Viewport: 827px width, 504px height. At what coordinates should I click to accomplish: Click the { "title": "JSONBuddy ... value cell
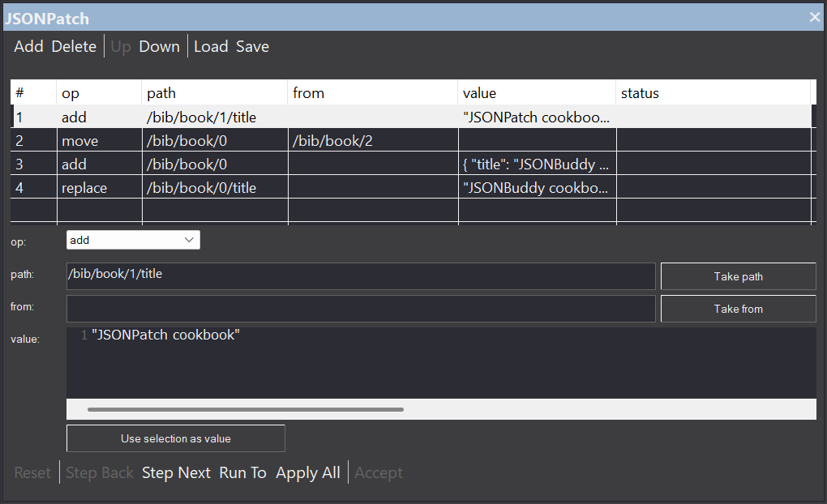click(537, 164)
